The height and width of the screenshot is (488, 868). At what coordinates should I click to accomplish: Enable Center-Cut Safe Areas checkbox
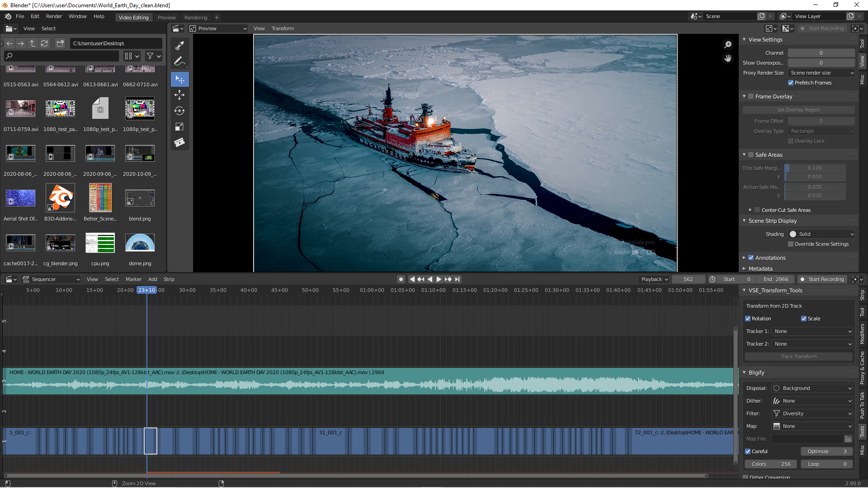(x=757, y=210)
